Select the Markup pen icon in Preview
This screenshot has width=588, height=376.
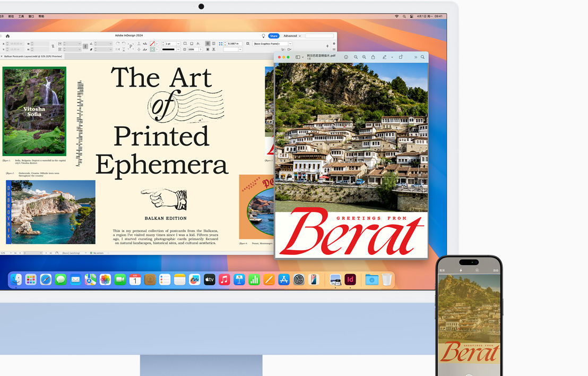pos(384,57)
